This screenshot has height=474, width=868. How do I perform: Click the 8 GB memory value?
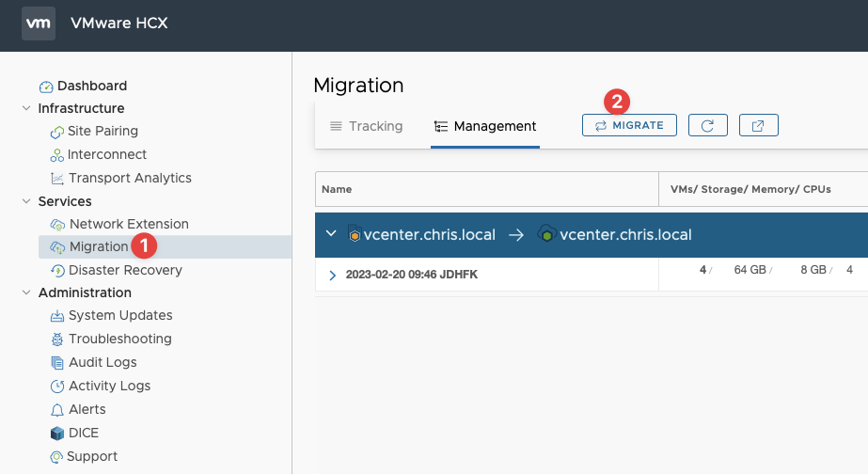[x=813, y=270]
